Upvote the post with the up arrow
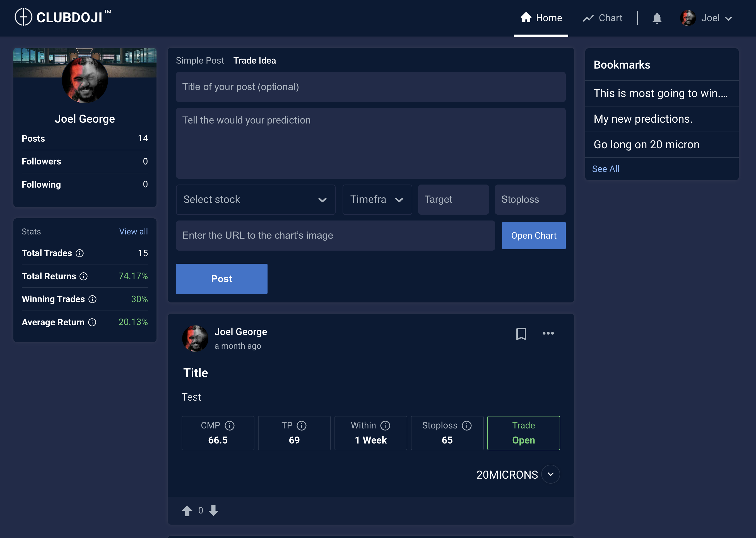 coord(187,510)
